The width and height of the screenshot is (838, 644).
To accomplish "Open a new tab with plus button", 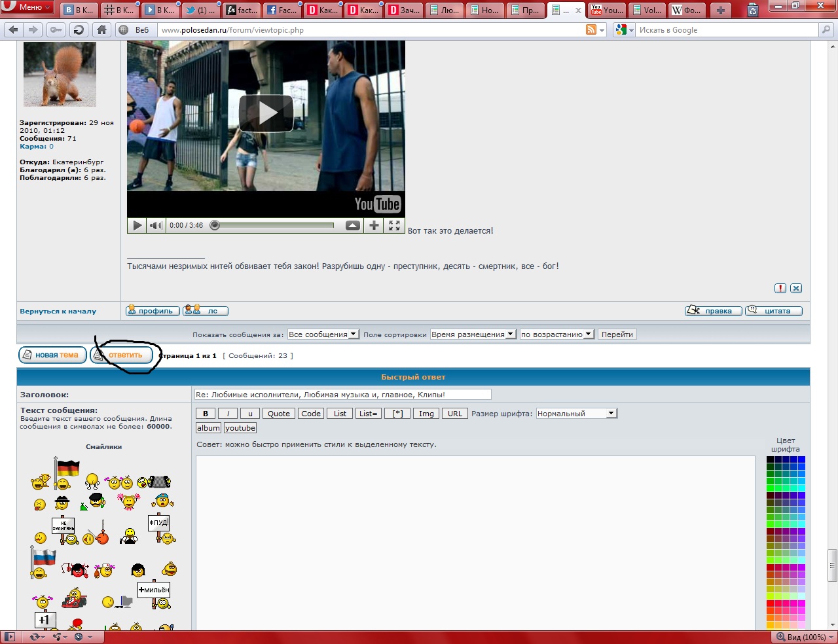I will coord(720,10).
